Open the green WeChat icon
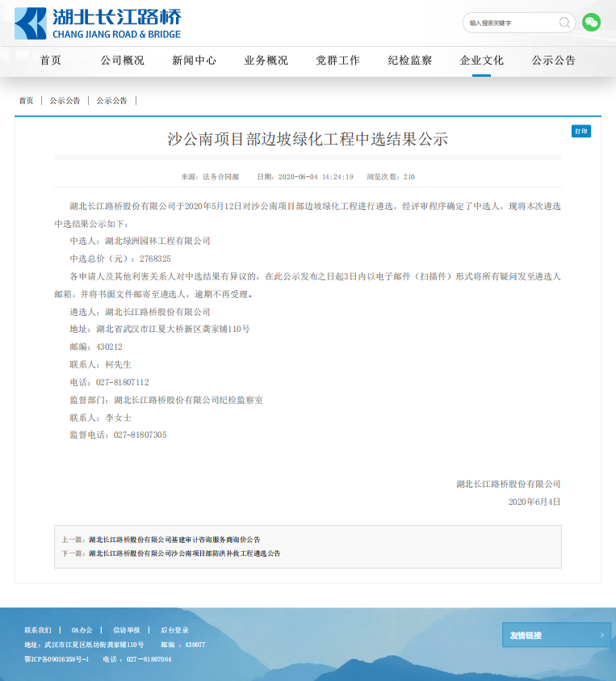 pos(592,23)
